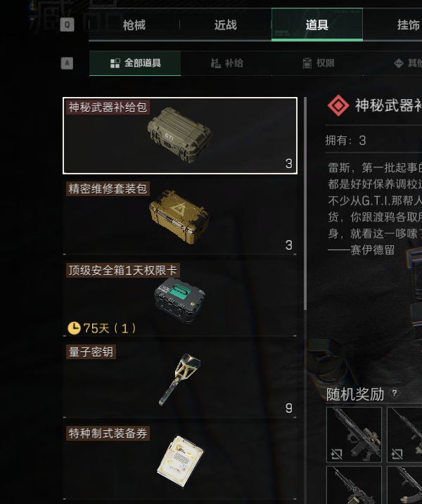The width and height of the screenshot is (422, 504).
Task: Click the red diamond rarity icon
Action: (x=338, y=105)
